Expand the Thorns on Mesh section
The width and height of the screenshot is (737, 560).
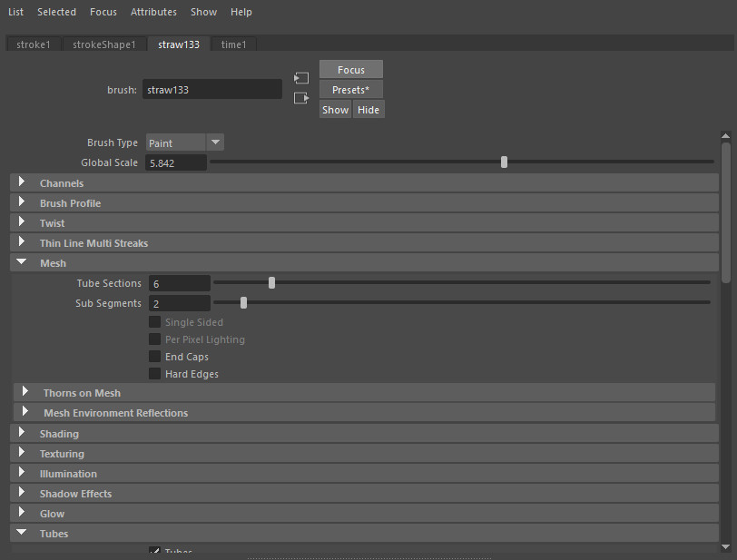click(364, 393)
